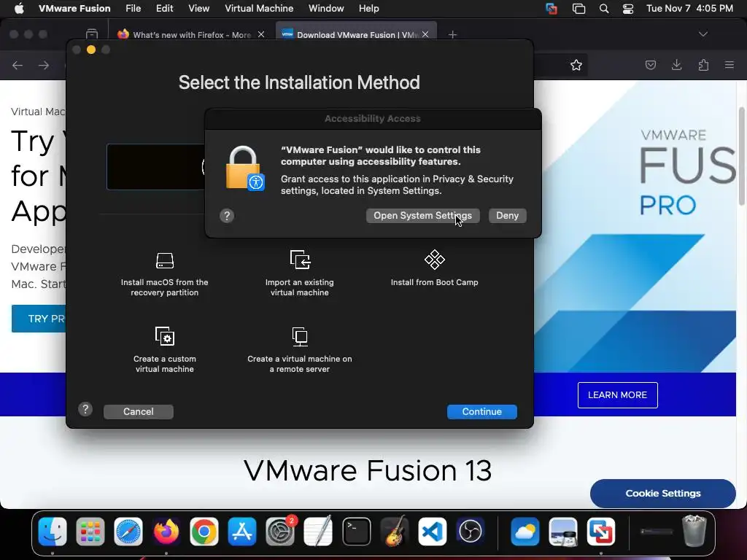Open the Edit menu
Screen dimensions: 747x560
click(x=164, y=9)
